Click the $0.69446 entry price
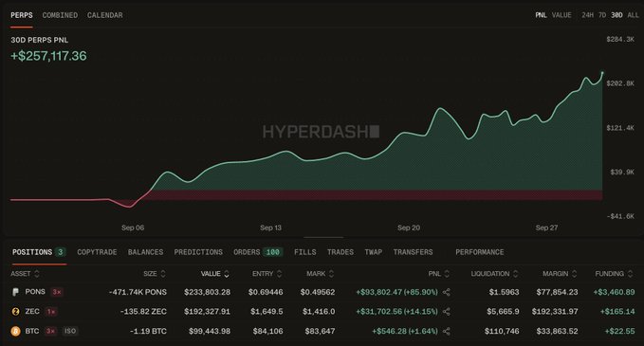644x346 pixels. (x=266, y=292)
